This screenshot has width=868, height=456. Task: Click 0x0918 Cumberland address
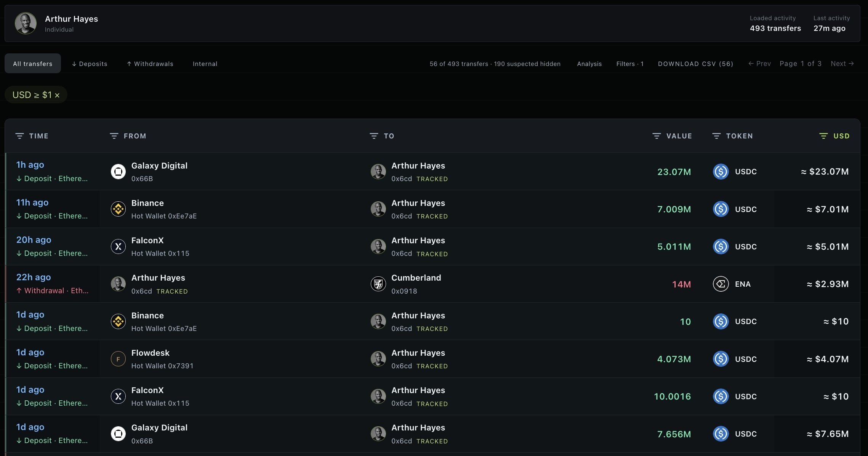(x=404, y=291)
